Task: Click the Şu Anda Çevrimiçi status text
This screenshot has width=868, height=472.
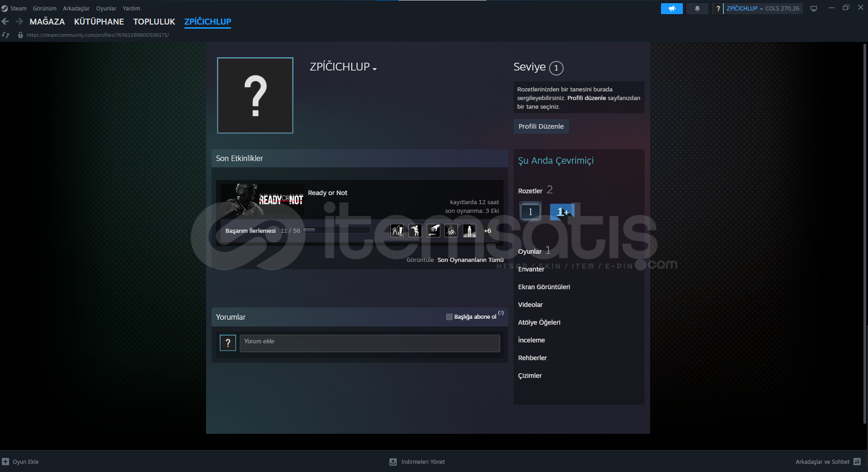Action: pos(556,161)
